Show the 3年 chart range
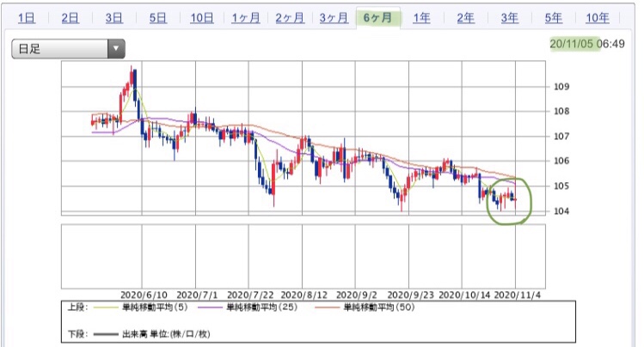The width and height of the screenshot is (644, 347). click(510, 18)
